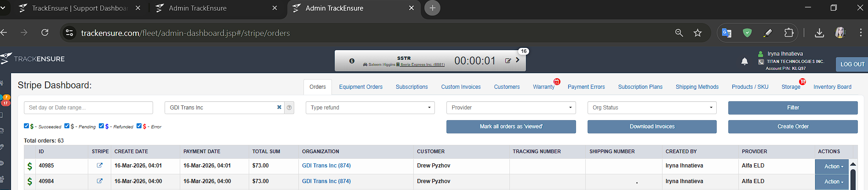Open Stripe link for order 40984
The image size is (868, 190).
[100, 181]
